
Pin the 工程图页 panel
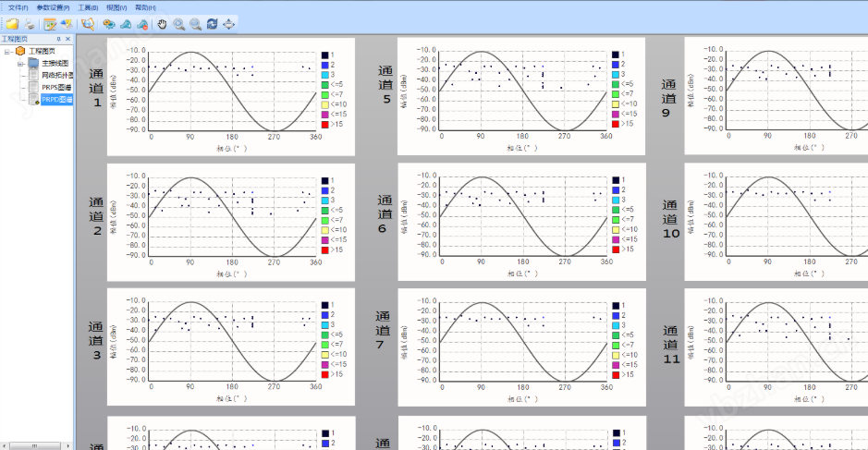click(x=58, y=39)
